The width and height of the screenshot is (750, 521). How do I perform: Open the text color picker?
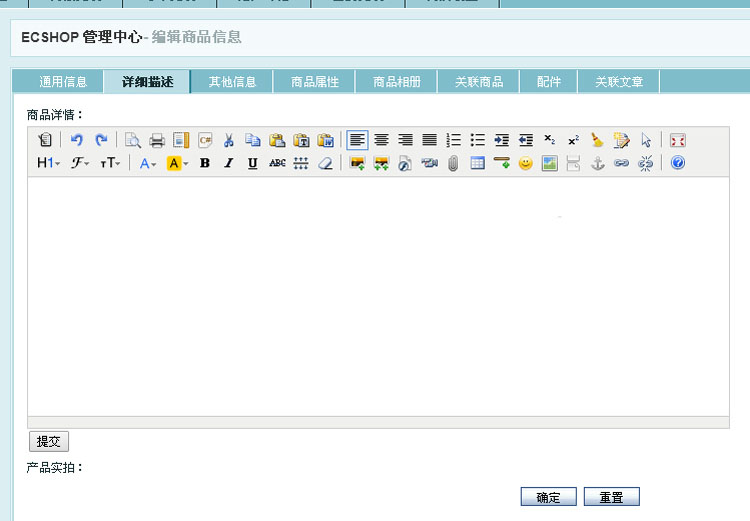pos(148,163)
